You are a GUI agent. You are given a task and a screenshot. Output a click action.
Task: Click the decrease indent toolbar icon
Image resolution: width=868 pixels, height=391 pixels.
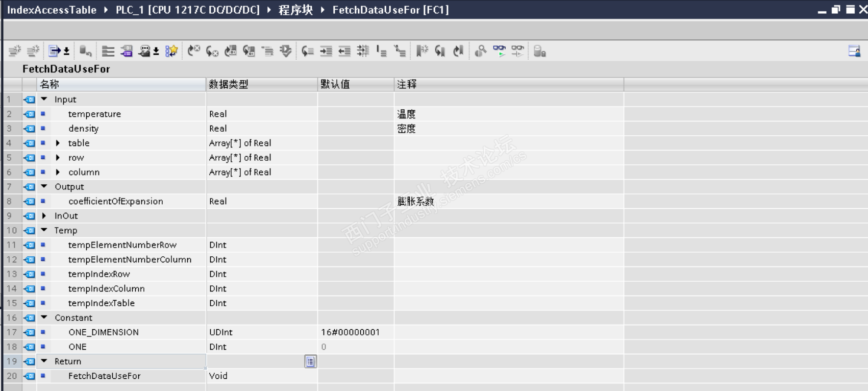(344, 51)
